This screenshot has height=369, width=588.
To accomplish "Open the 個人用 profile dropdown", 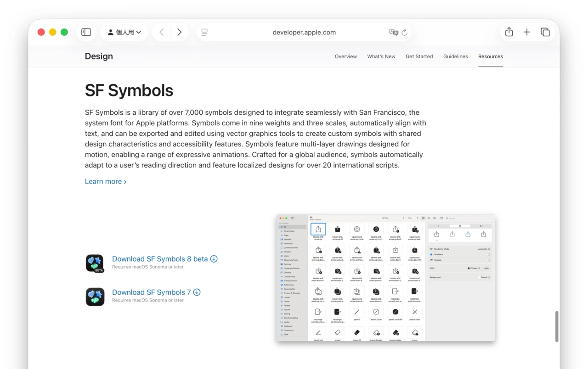I will click(124, 32).
